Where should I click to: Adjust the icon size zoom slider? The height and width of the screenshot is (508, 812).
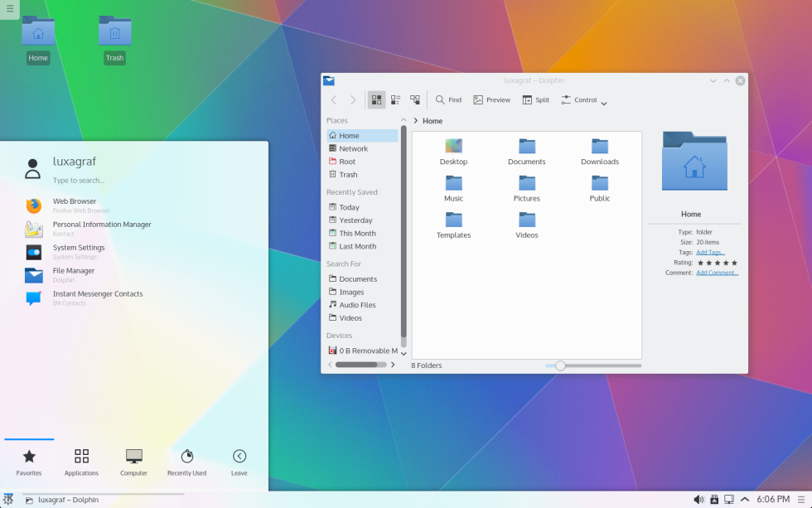click(559, 365)
